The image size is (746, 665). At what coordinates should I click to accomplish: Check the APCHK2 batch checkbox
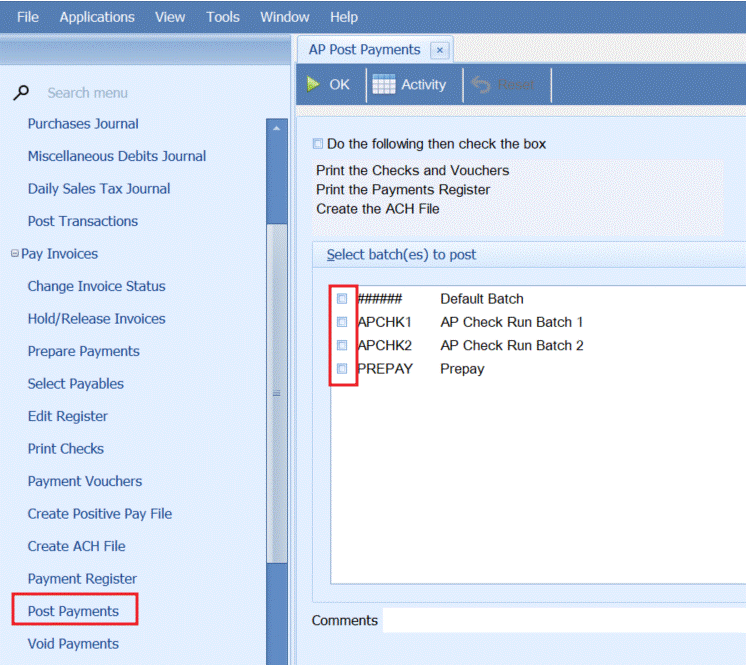click(x=342, y=346)
